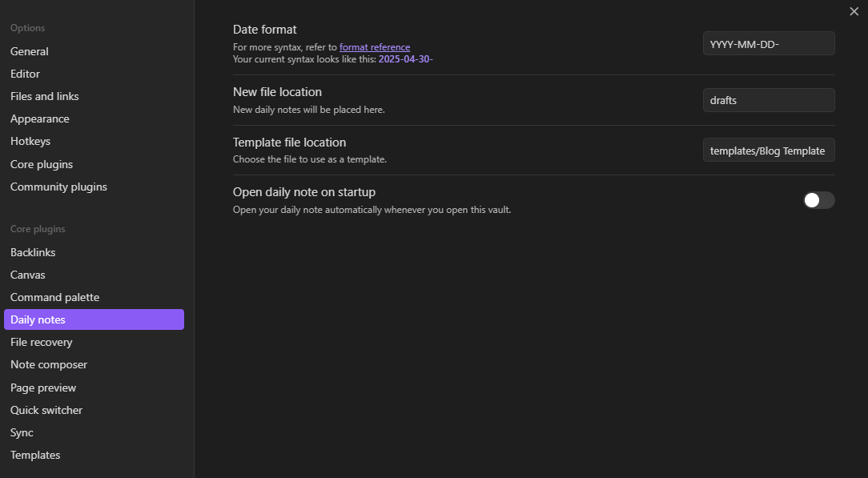Open Command palette settings

point(54,296)
